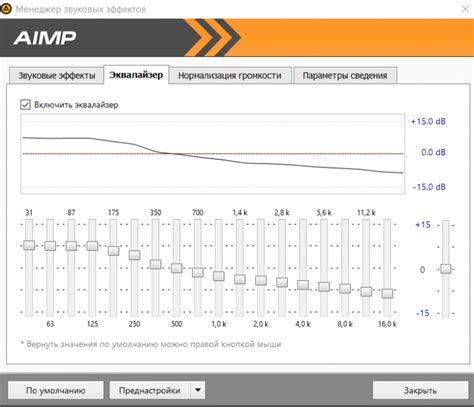Click the 2,0 k band slider handle

click(x=261, y=280)
